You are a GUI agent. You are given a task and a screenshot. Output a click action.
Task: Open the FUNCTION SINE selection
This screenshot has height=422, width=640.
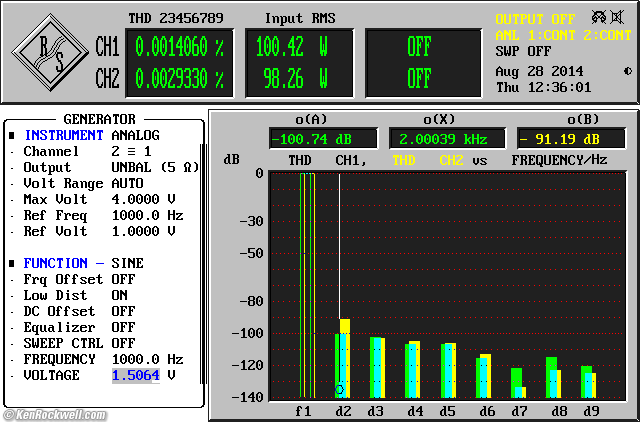pos(128,263)
